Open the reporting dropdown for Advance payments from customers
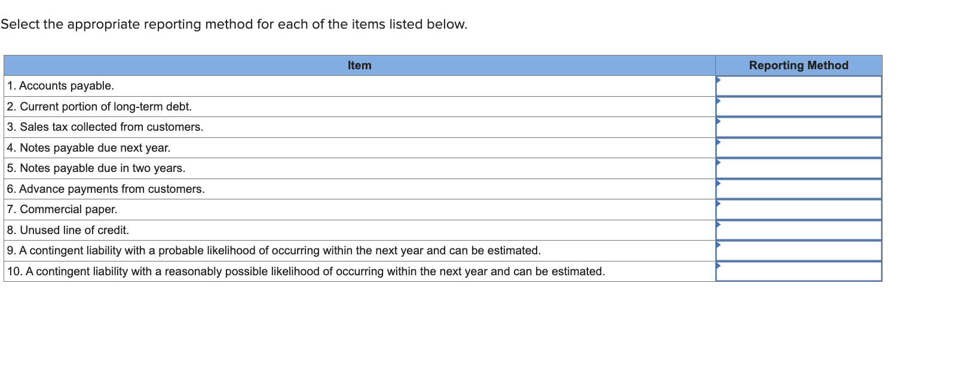980x369 pixels. [798, 189]
